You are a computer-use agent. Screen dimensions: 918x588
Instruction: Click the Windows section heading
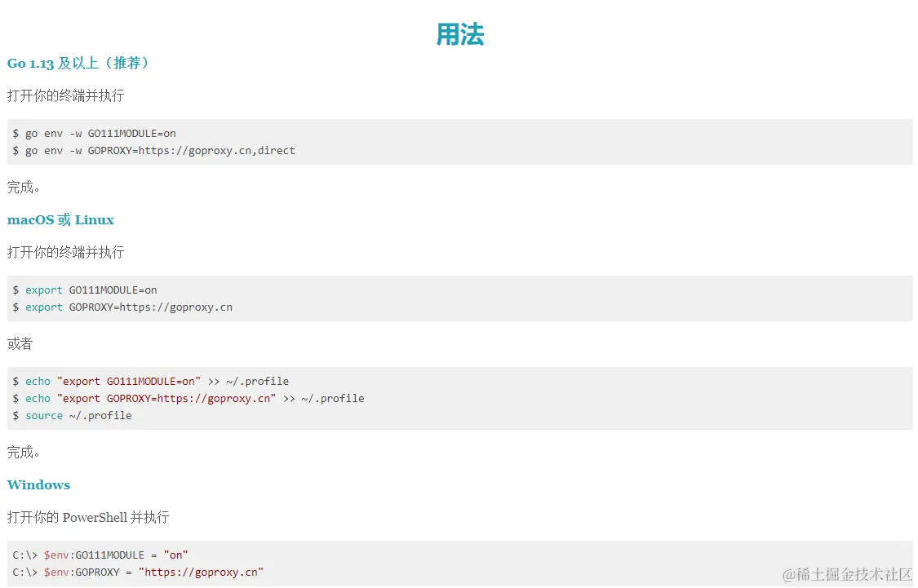click(x=38, y=485)
